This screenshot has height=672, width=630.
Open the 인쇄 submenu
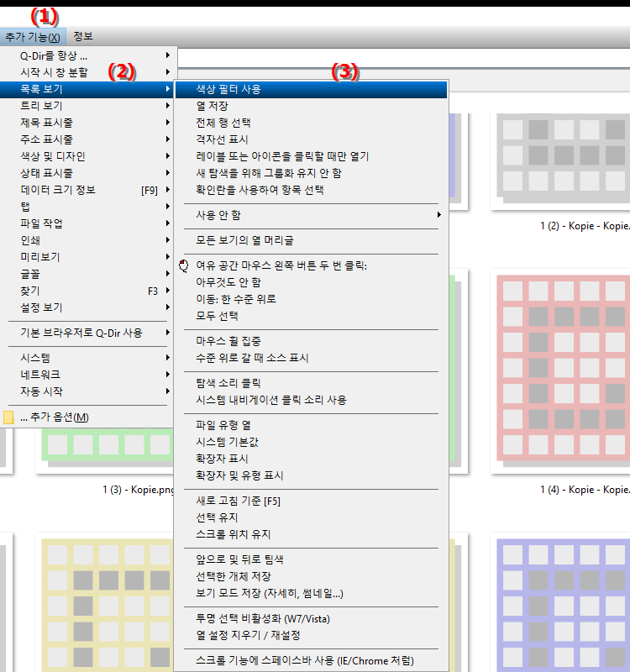click(88, 240)
